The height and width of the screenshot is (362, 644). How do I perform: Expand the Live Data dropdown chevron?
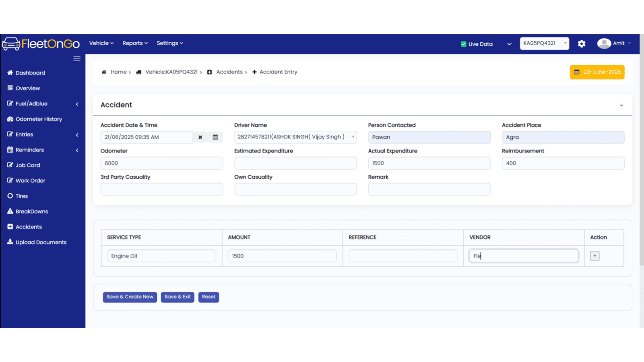pos(509,44)
